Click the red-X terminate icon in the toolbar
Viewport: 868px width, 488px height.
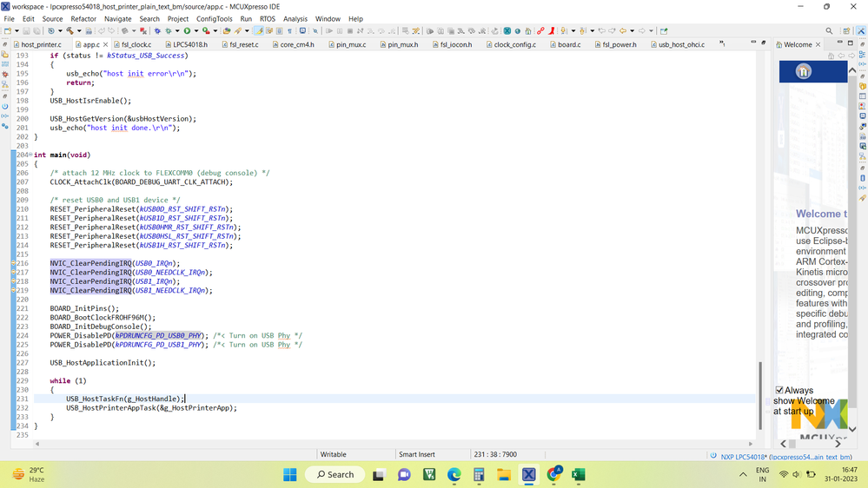(x=142, y=31)
